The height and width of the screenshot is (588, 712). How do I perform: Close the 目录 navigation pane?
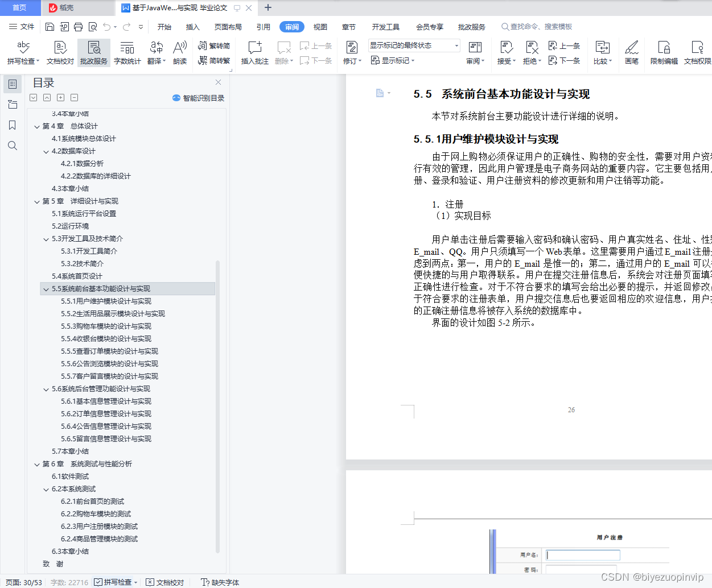tap(218, 82)
